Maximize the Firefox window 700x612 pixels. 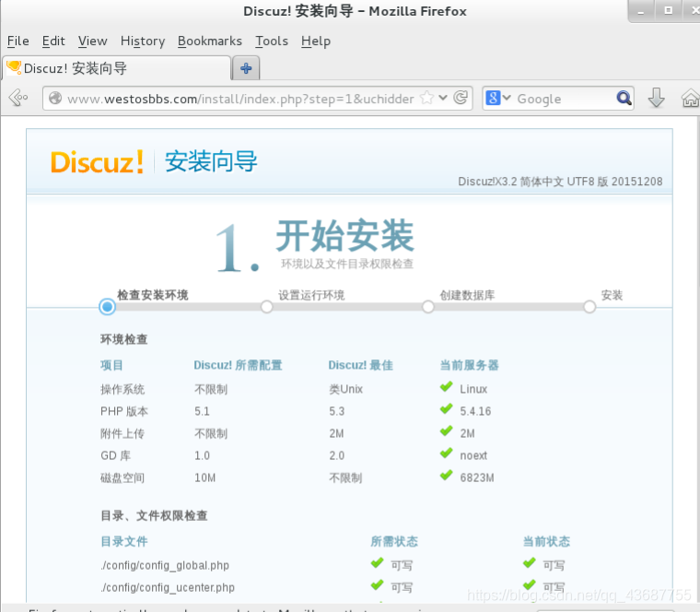point(669,11)
